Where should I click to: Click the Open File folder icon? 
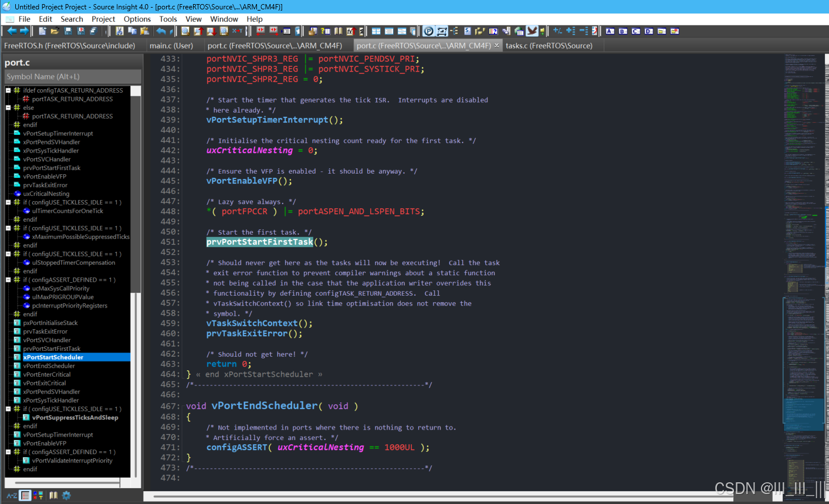55,31
